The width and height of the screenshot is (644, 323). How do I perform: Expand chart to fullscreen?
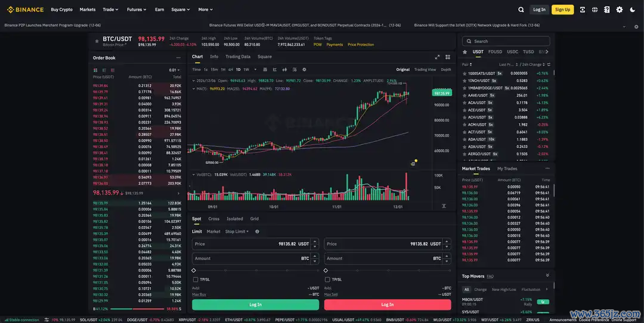point(437,57)
